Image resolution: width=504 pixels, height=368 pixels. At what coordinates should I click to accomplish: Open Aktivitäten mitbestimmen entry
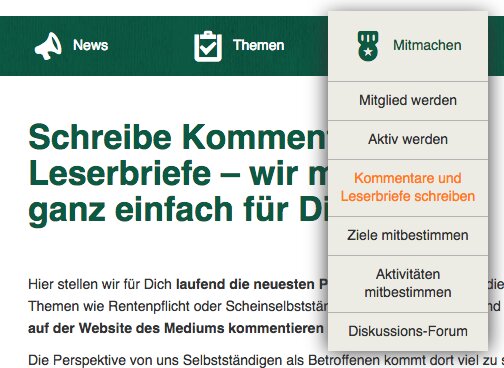pos(408,284)
